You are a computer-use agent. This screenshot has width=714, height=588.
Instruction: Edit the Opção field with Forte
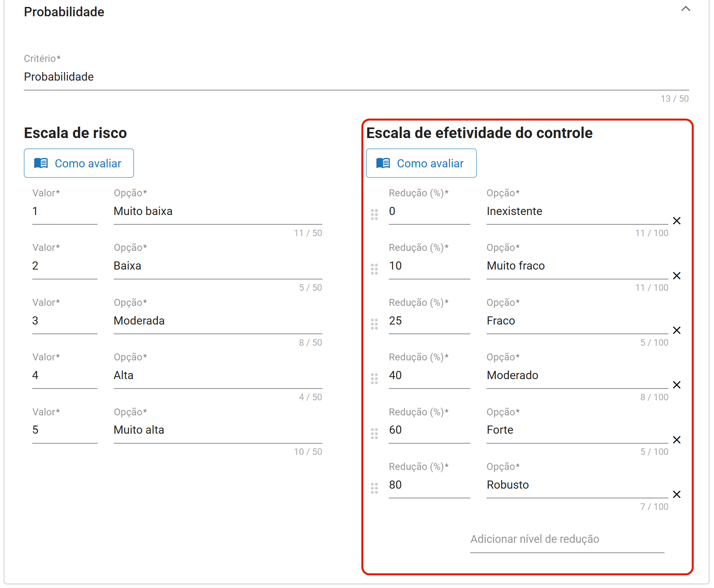tap(577, 430)
